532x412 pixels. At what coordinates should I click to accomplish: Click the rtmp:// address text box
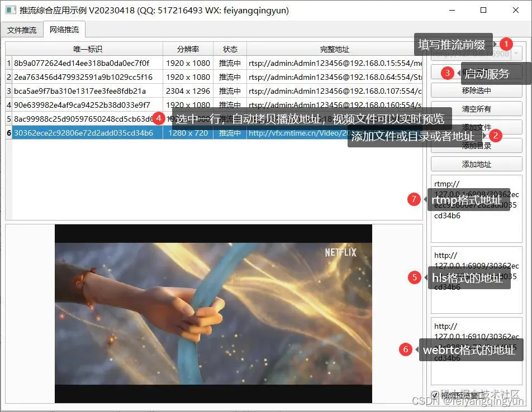click(x=476, y=209)
